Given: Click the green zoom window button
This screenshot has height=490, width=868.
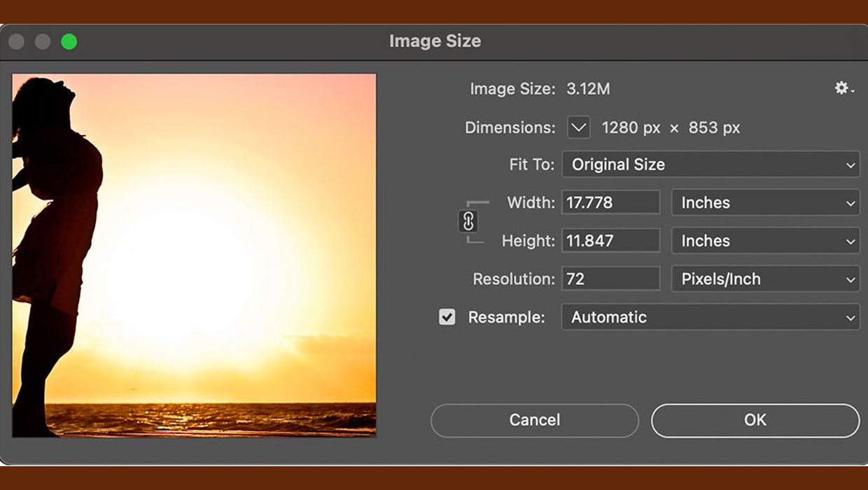Looking at the screenshot, I should (x=69, y=42).
